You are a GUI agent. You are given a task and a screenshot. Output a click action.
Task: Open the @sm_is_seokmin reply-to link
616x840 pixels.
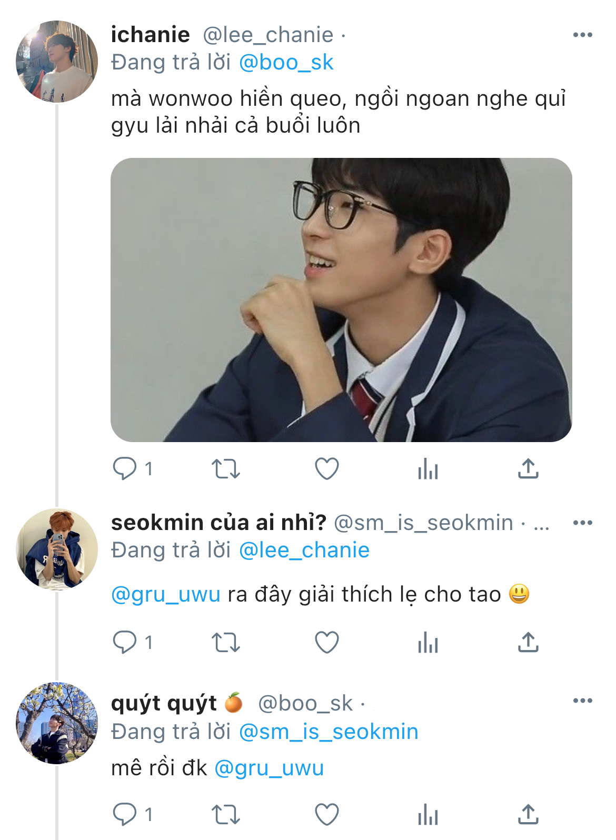[329, 732]
